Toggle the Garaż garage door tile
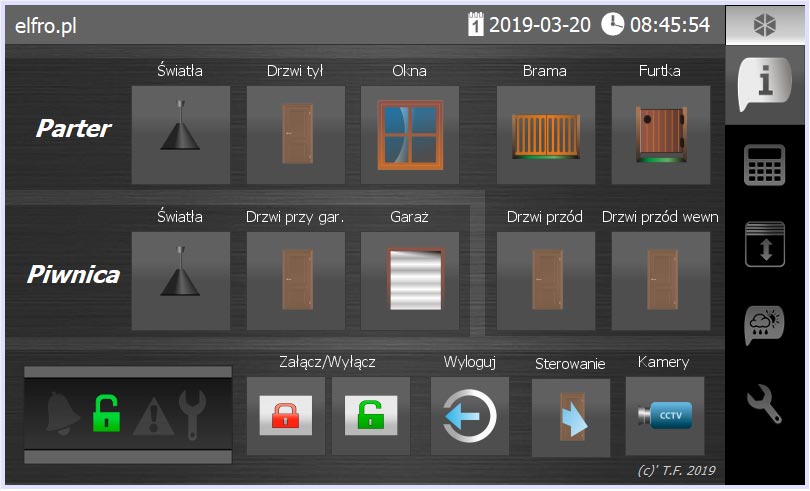The width and height of the screenshot is (810, 491). [410, 281]
